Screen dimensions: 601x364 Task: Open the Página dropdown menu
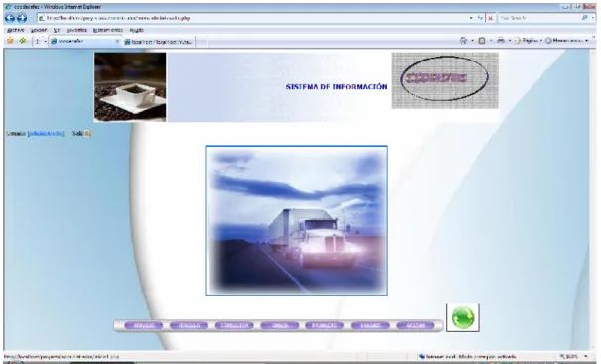[528, 41]
